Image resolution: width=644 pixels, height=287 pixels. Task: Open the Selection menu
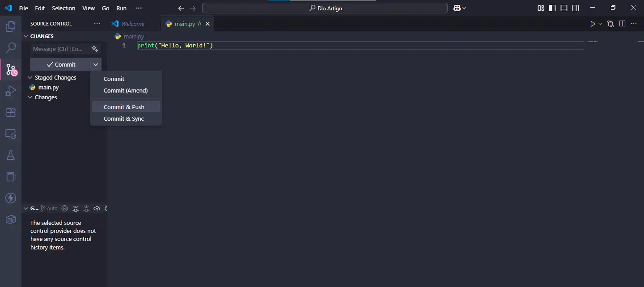pos(64,8)
